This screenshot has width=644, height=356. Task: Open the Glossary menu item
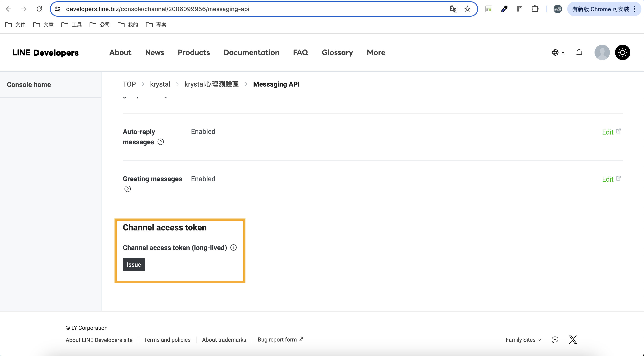click(x=337, y=52)
